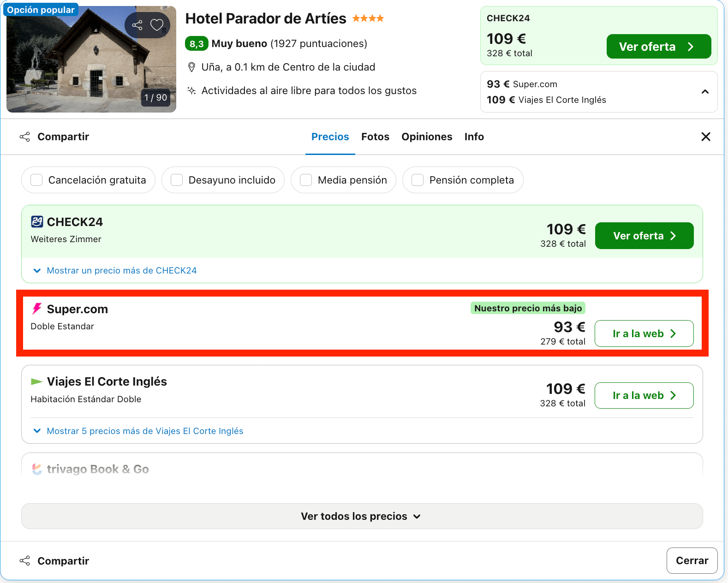Click the 1 / 90 photo counter

155,97
